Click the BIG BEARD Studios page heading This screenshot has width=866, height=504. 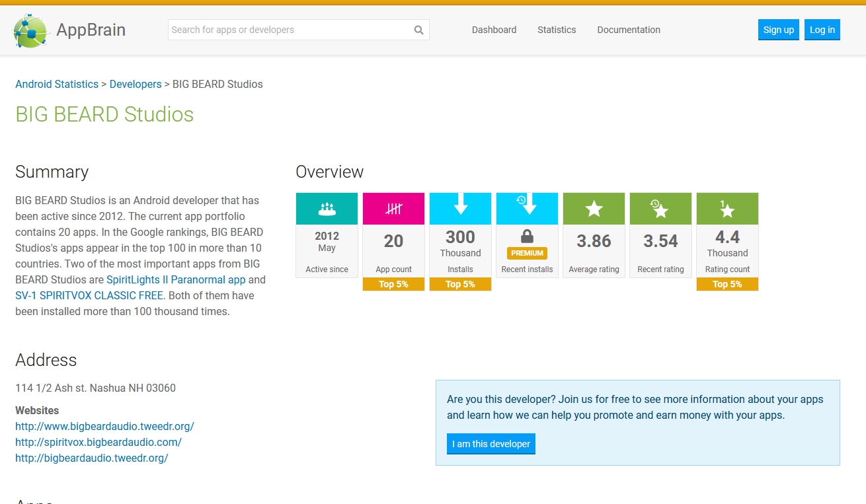coord(104,114)
